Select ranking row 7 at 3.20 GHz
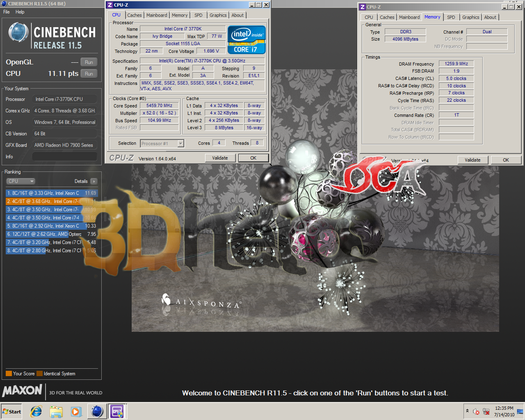Viewport: 525px width, 420px height. 52,242
